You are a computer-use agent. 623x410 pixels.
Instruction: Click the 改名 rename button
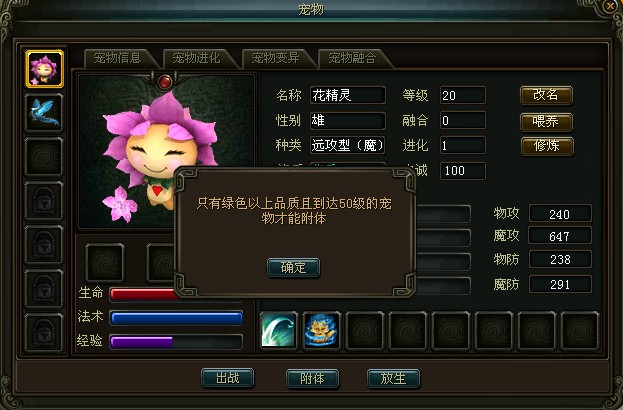pos(546,95)
